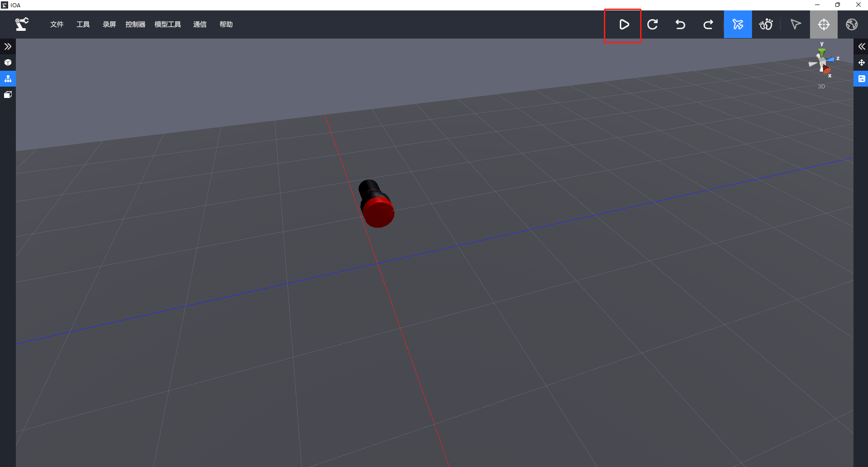Click the blue Z axis cone on gizmo
This screenshot has height=467, width=868.
click(830, 59)
